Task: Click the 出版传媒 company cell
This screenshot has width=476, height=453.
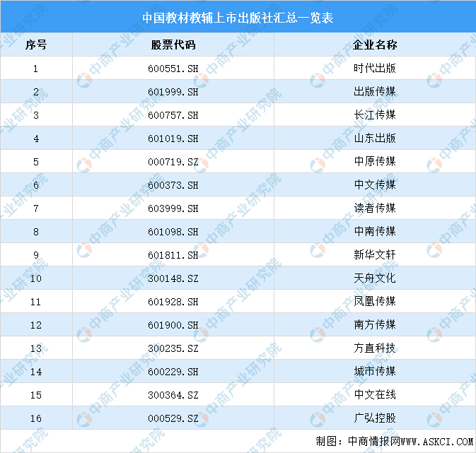Action: [374, 92]
